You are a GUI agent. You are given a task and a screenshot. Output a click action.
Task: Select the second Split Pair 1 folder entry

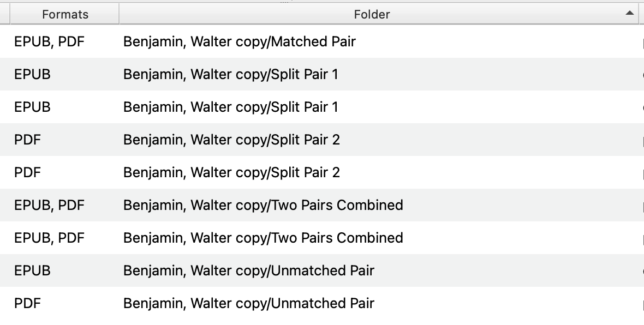(231, 107)
